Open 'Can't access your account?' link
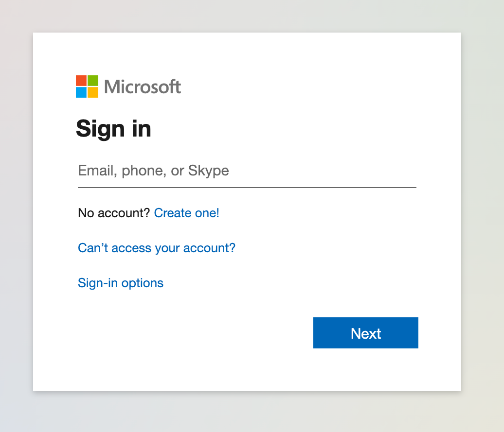The width and height of the screenshot is (504, 432). coord(157,248)
